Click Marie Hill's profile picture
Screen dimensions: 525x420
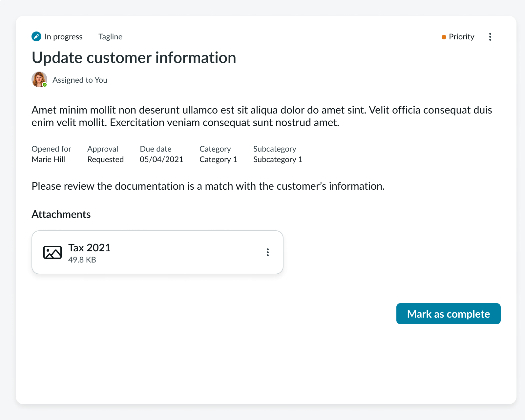click(x=39, y=79)
